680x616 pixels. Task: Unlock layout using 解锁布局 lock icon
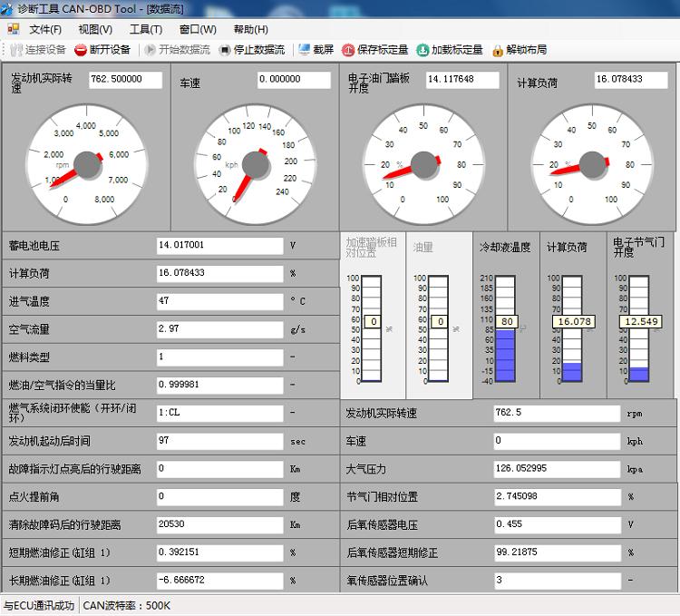pos(498,50)
